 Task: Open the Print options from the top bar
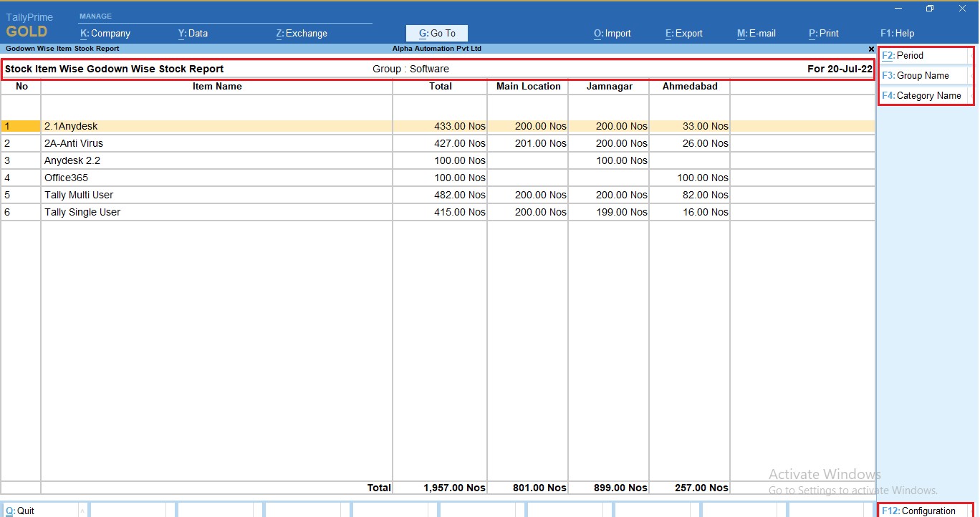pyautogui.click(x=823, y=33)
